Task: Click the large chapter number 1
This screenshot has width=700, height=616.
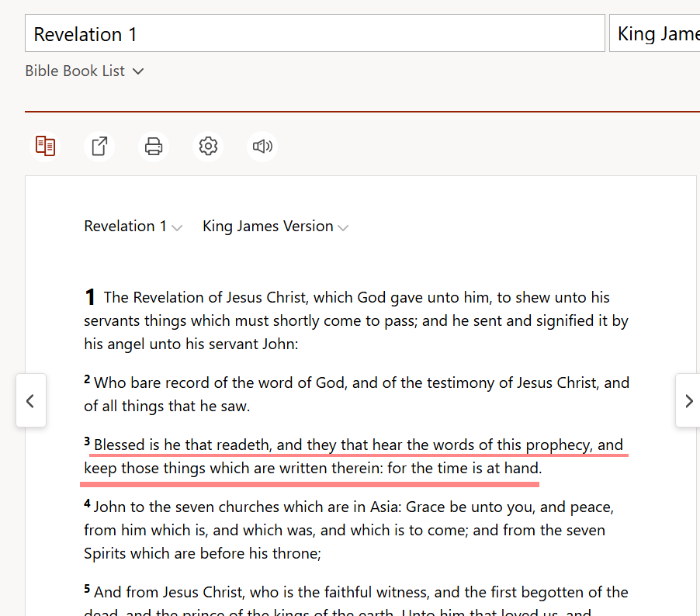Action: point(90,297)
